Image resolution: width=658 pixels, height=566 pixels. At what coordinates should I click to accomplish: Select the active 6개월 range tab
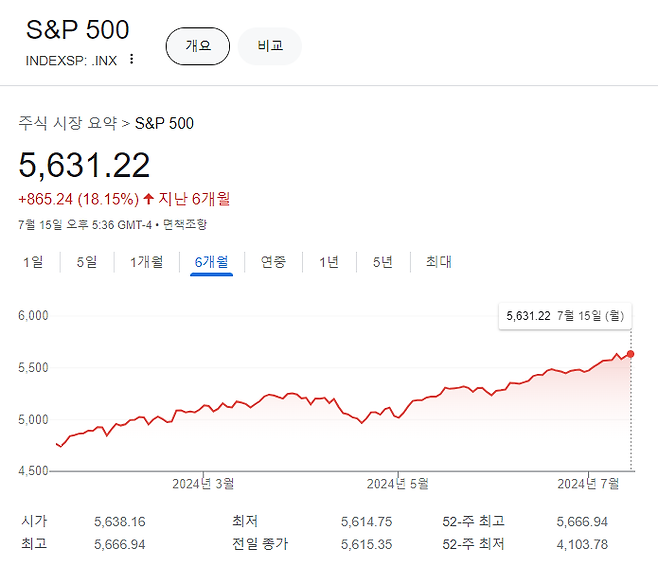(212, 263)
